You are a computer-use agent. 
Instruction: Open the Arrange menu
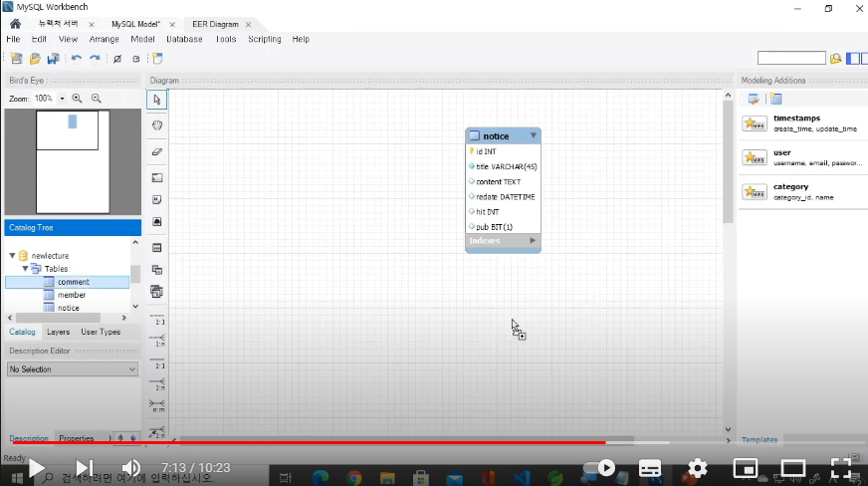(105, 39)
